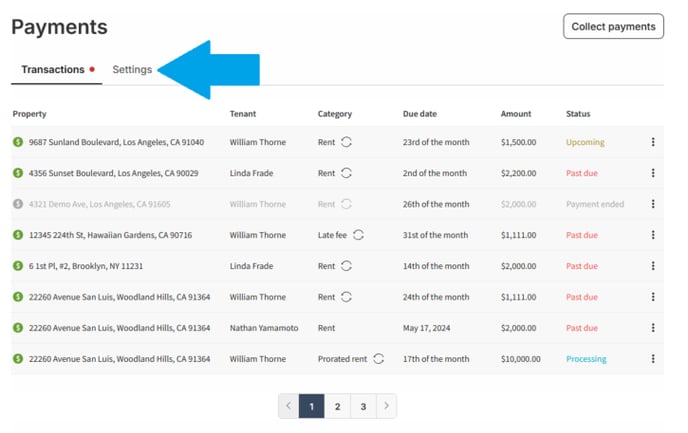
Task: Go to page 3 of transactions
Action: point(363,406)
